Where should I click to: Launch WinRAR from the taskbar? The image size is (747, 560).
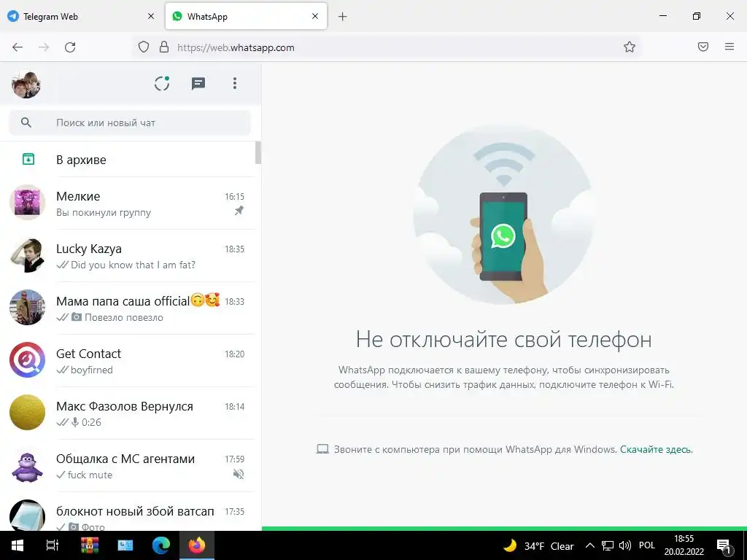[x=89, y=545]
